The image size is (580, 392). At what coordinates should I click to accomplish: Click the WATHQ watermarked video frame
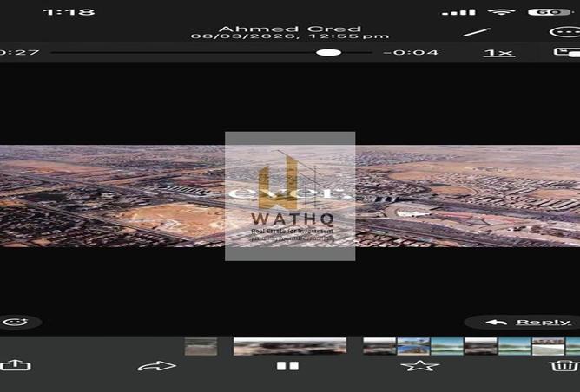click(289, 196)
